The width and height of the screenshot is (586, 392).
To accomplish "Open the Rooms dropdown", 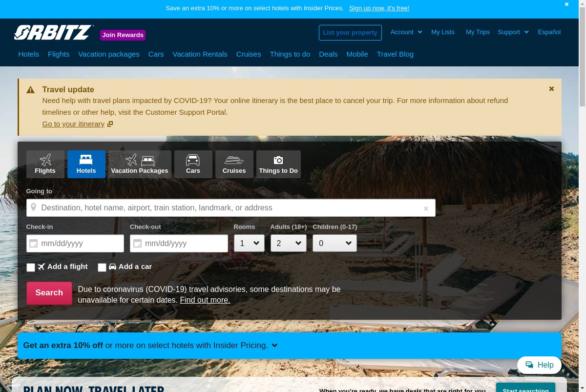I will coord(249,243).
